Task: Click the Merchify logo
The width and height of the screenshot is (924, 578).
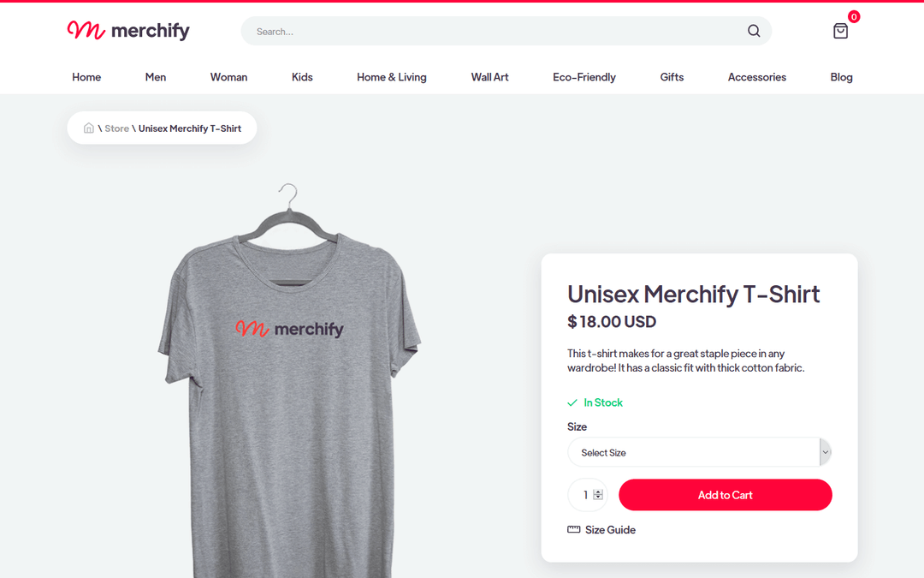Action: pyautogui.click(x=127, y=31)
